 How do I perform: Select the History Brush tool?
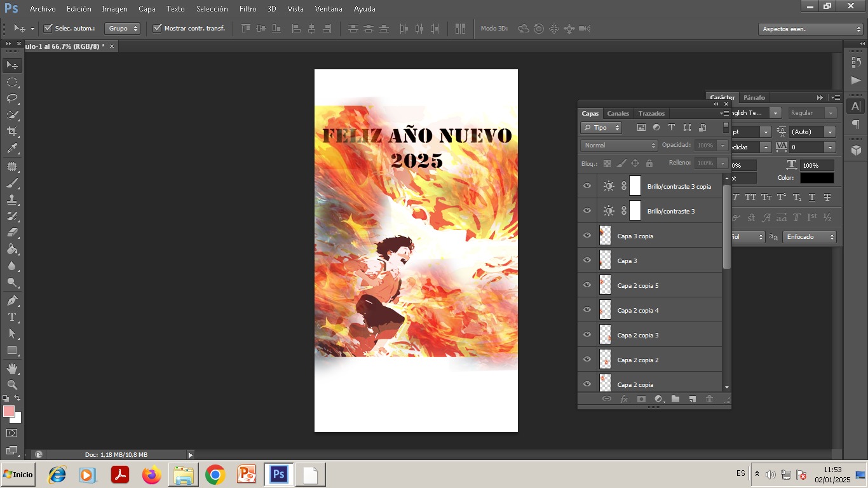point(12,216)
